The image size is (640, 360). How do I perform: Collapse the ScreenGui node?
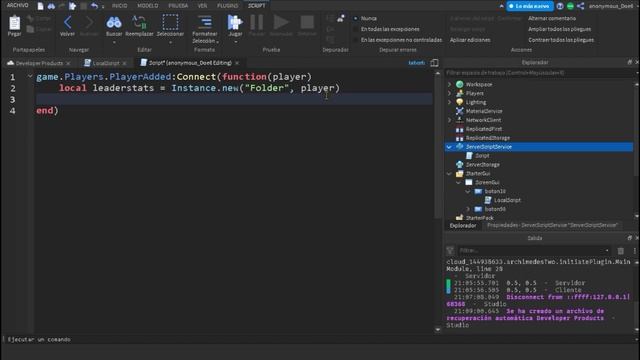[459, 182]
